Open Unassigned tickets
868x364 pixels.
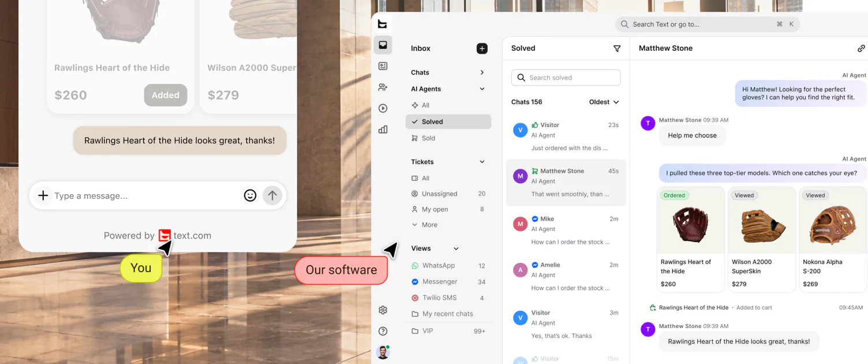click(448, 194)
